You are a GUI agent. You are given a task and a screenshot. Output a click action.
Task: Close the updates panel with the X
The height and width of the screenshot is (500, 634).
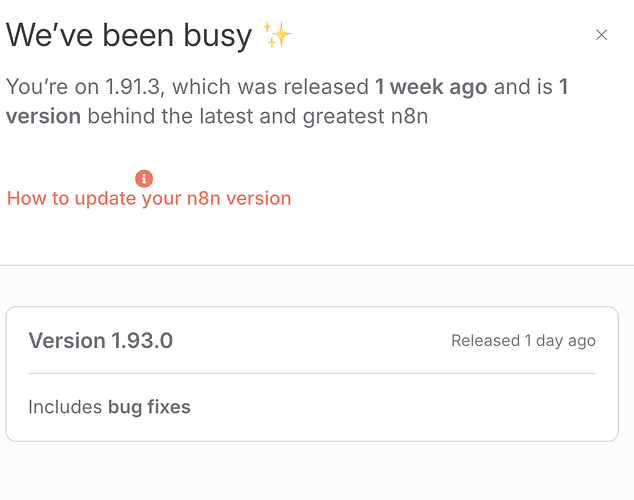[x=601, y=35]
